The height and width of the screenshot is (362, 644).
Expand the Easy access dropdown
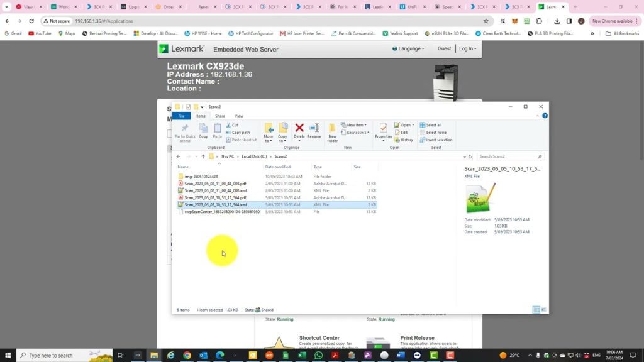[355, 132]
